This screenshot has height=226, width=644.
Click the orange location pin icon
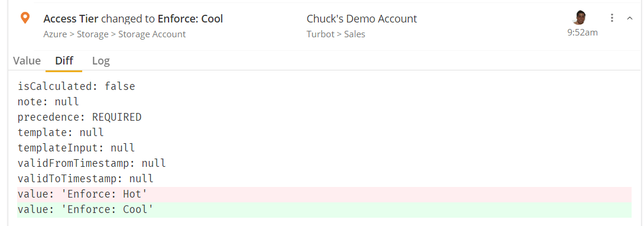25,18
